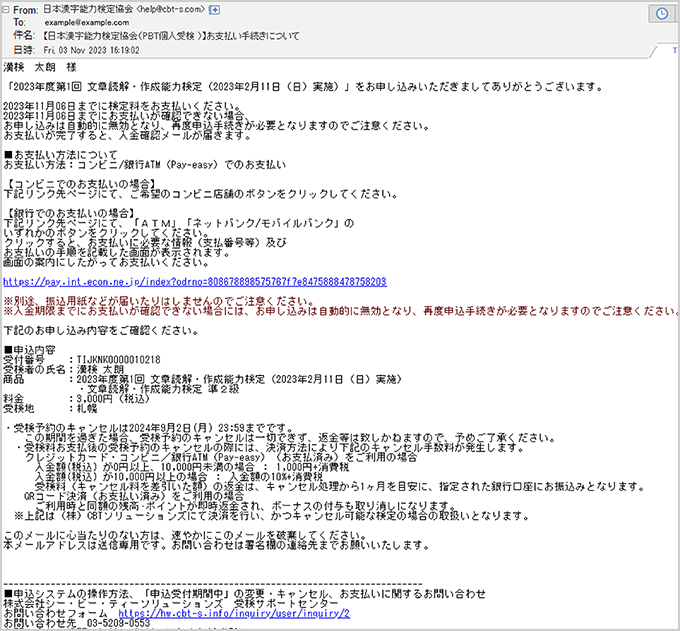Click the heading ■お支払い方法について
The image size is (680, 631).
(x=60, y=155)
